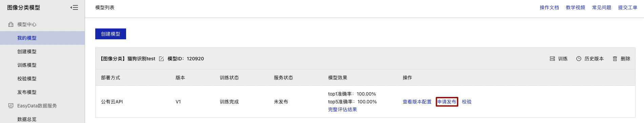Screen dimensions: 644x123
Task: Open 操作文档 in the top bar
Action: (549, 7)
